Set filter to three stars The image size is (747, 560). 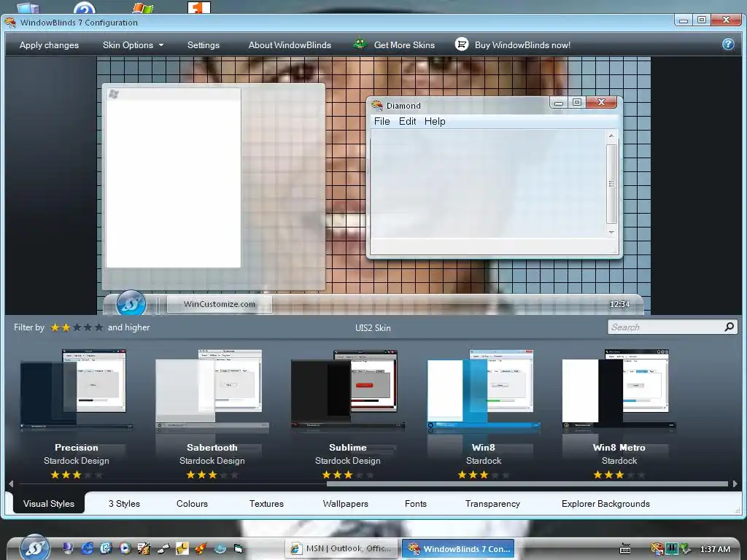click(x=77, y=327)
